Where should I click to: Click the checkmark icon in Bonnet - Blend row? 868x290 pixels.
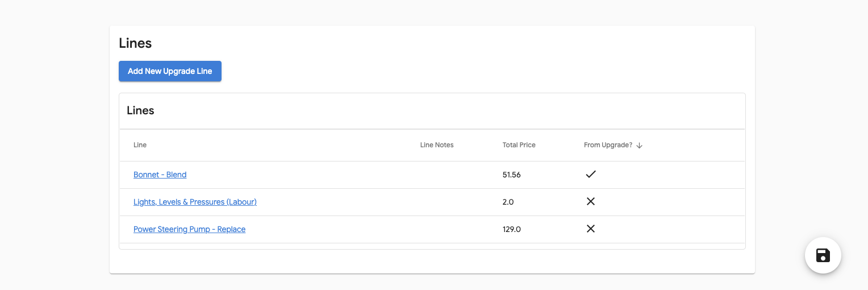(591, 175)
